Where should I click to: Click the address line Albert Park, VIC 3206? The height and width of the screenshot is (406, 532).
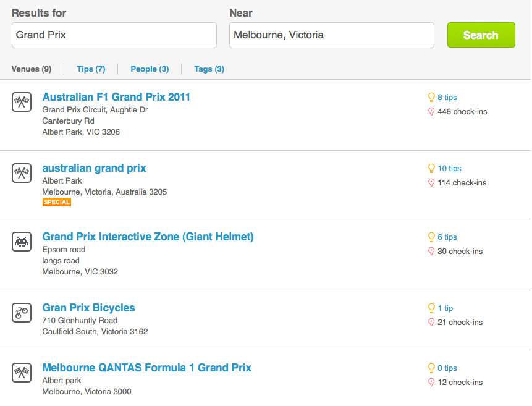coord(81,132)
